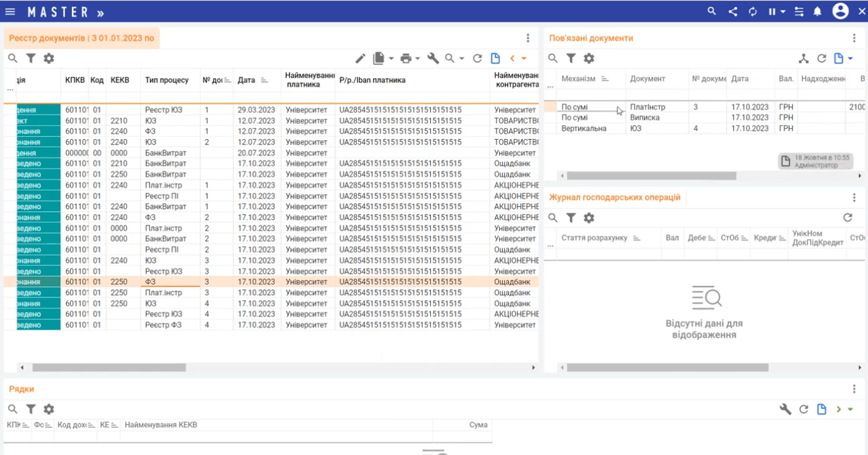Expand green dropdown arrow in Рядки toolbar
Image resolution: width=868 pixels, height=455 pixels.
coord(850,409)
